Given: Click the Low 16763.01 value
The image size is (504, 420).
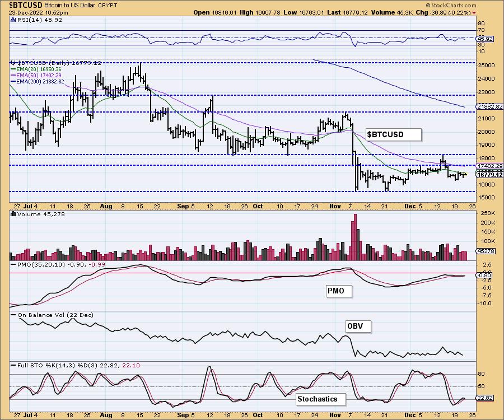Looking at the screenshot, I should pyautogui.click(x=304, y=12).
